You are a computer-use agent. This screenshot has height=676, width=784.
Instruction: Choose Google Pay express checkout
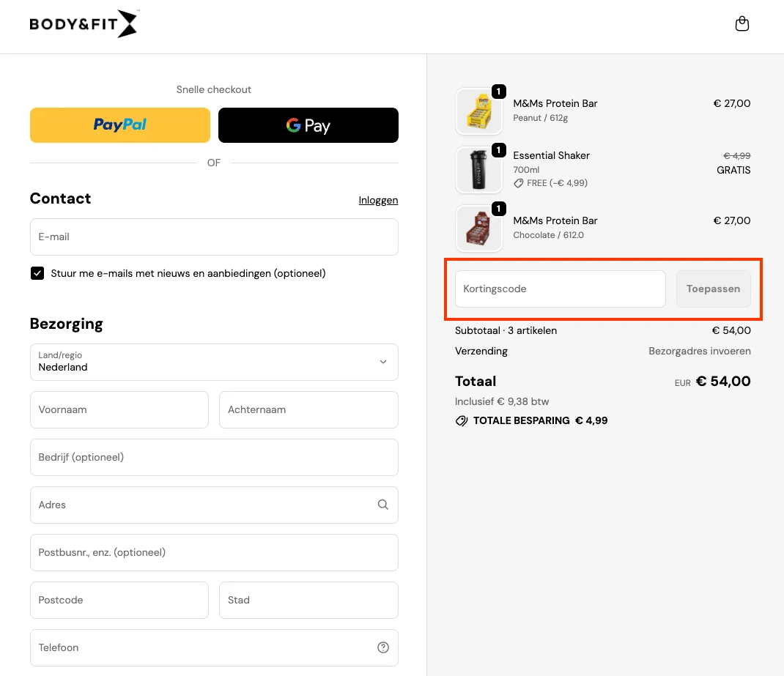[x=308, y=125]
